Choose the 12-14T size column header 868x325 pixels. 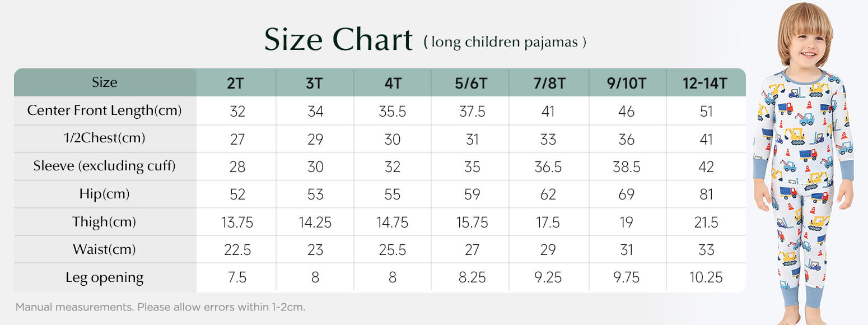pyautogui.click(x=705, y=83)
